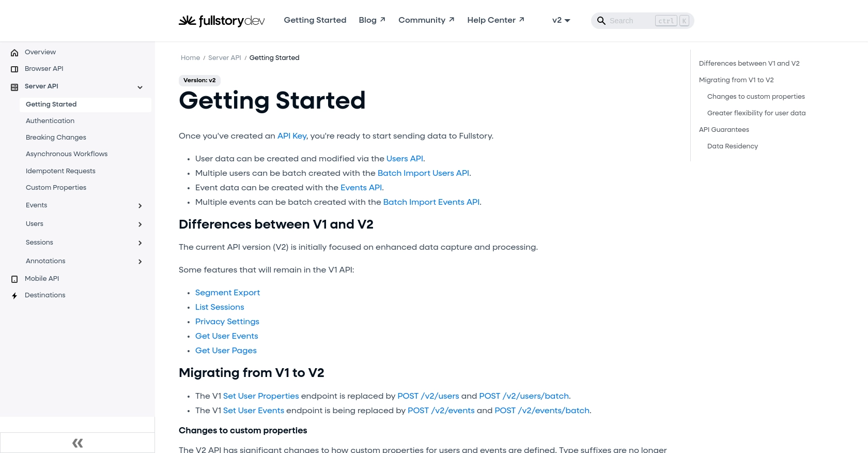Open the Privacy Settings link
The height and width of the screenshot is (453, 868).
(x=227, y=322)
